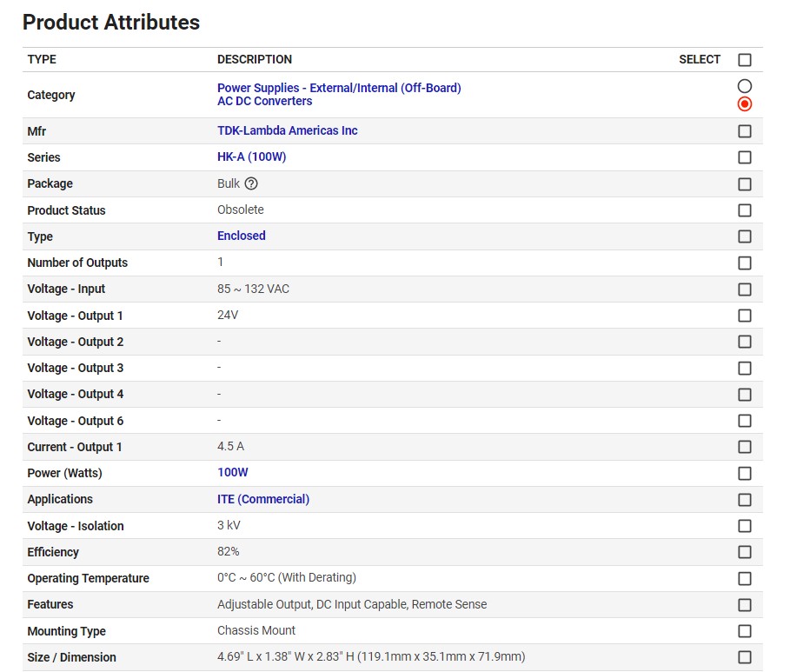Image resolution: width=790 pixels, height=672 pixels.
Task: Tick the Mfr row checkbox
Action: [745, 131]
